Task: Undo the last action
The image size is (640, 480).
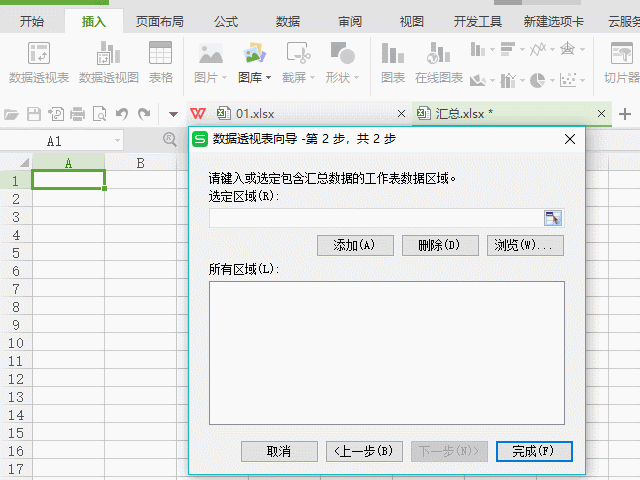Action: pyautogui.click(x=122, y=114)
